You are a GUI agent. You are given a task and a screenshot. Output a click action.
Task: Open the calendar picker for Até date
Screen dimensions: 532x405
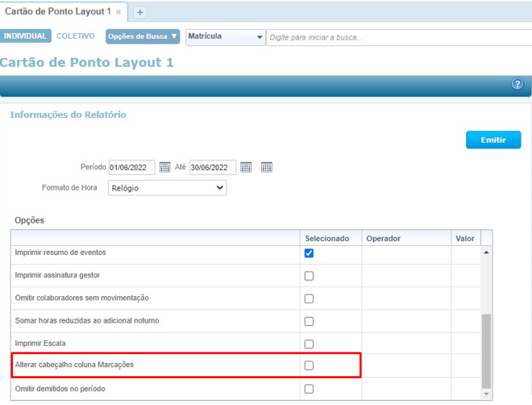(246, 167)
